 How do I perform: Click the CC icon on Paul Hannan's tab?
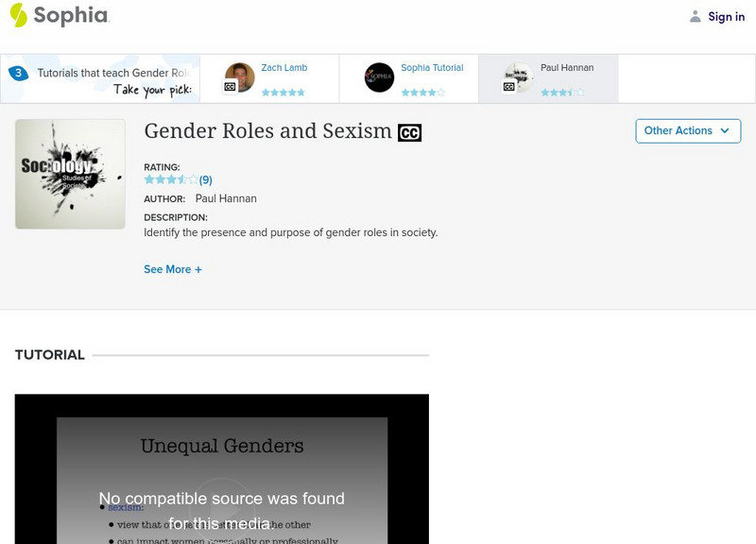pyautogui.click(x=508, y=87)
